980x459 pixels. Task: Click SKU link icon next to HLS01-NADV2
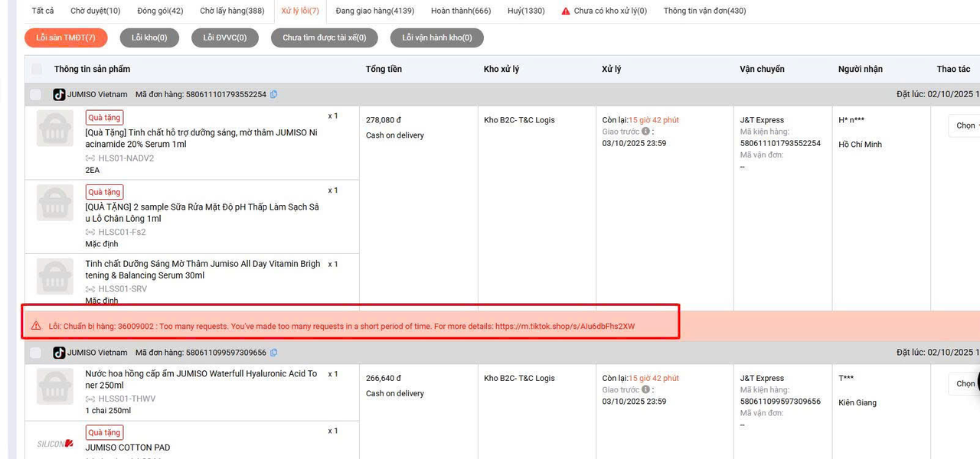(x=91, y=158)
